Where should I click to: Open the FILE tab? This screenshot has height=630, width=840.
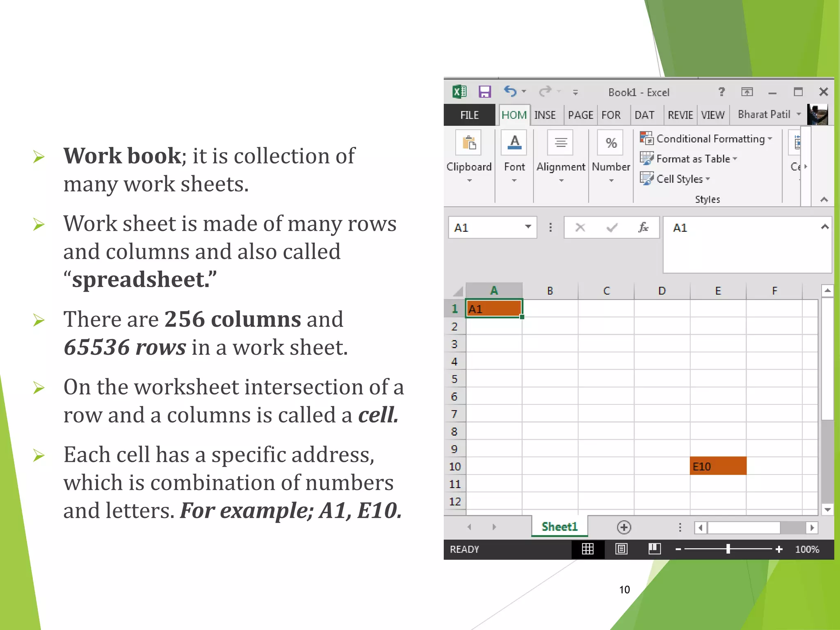click(469, 115)
